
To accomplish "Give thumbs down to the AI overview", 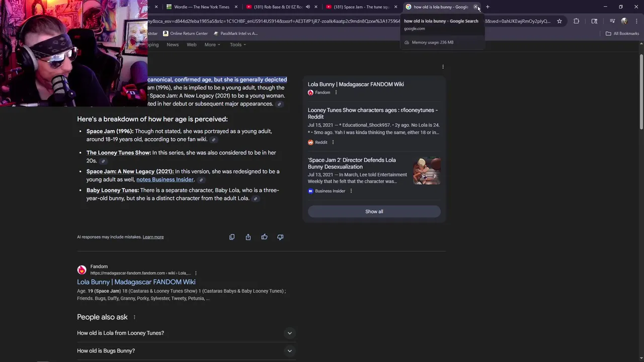I will point(280,237).
